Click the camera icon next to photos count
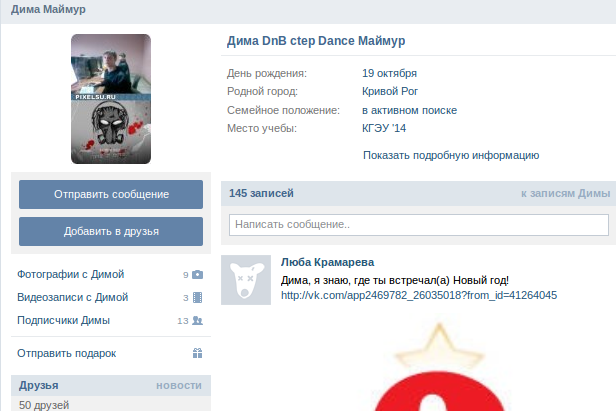 [x=198, y=274]
